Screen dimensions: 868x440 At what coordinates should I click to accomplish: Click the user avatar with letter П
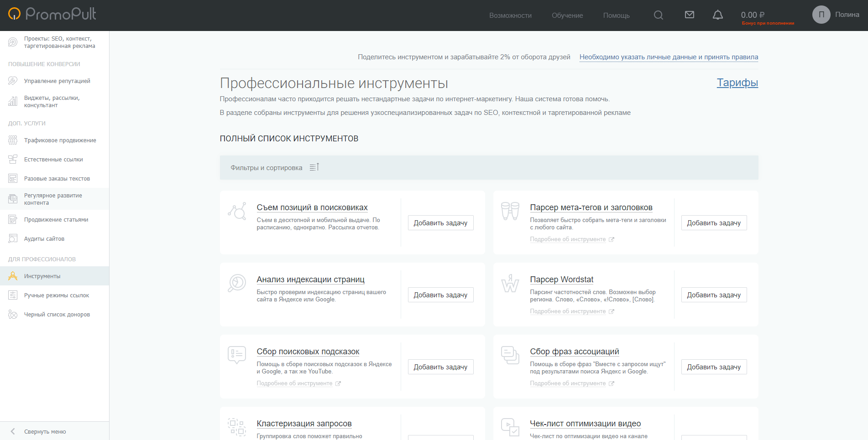click(x=821, y=15)
